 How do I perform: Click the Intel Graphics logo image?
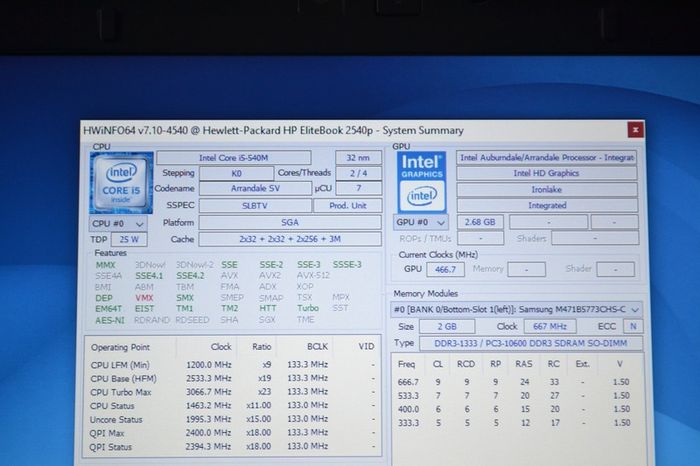click(421, 182)
